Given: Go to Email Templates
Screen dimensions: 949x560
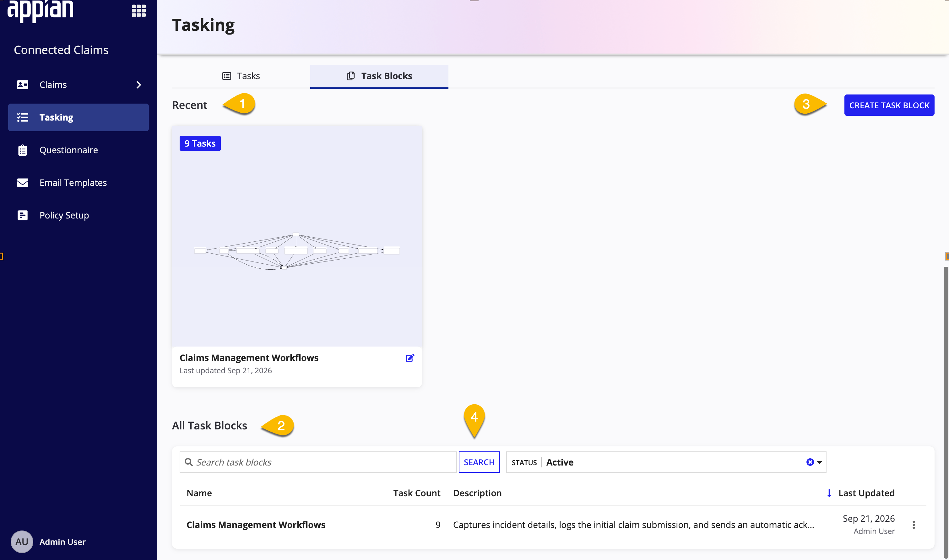Looking at the screenshot, I should point(79,183).
